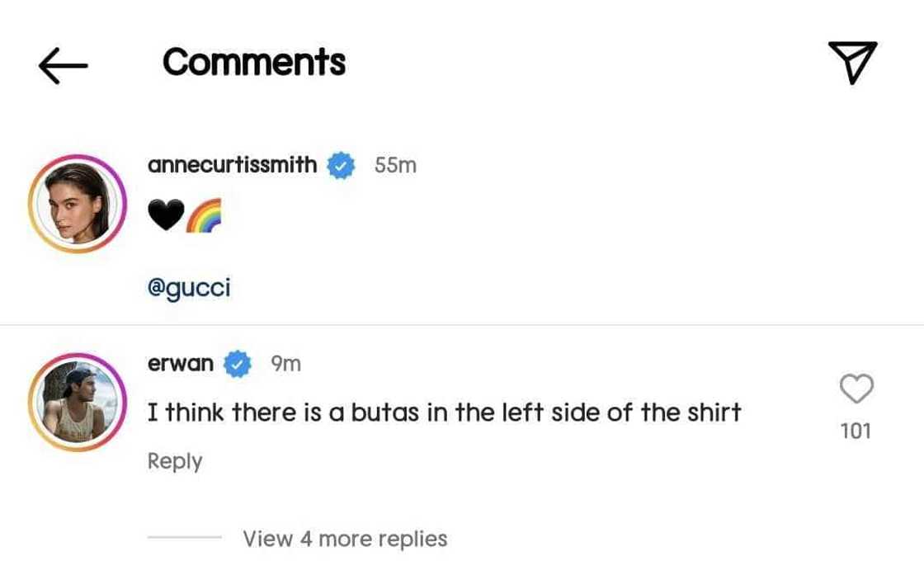The height and width of the screenshot is (575, 924).
Task: Open annecurtissmith's profile picture
Action: click(77, 203)
